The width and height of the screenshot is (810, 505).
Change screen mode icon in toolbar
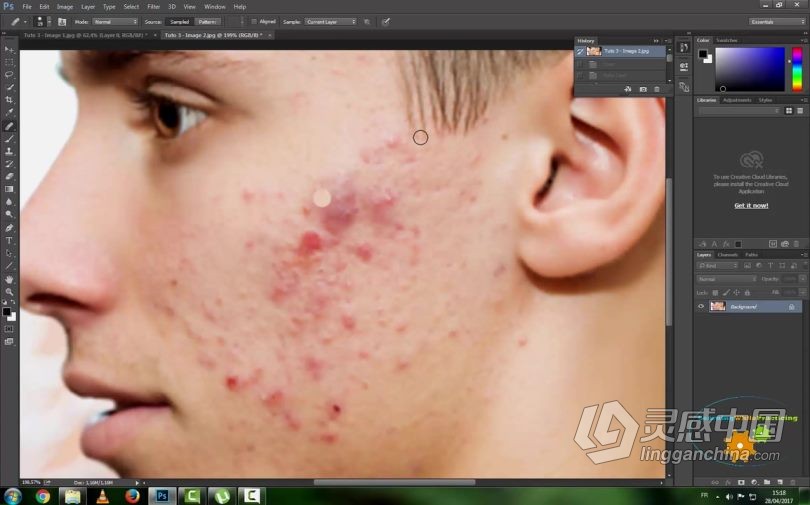(9, 341)
